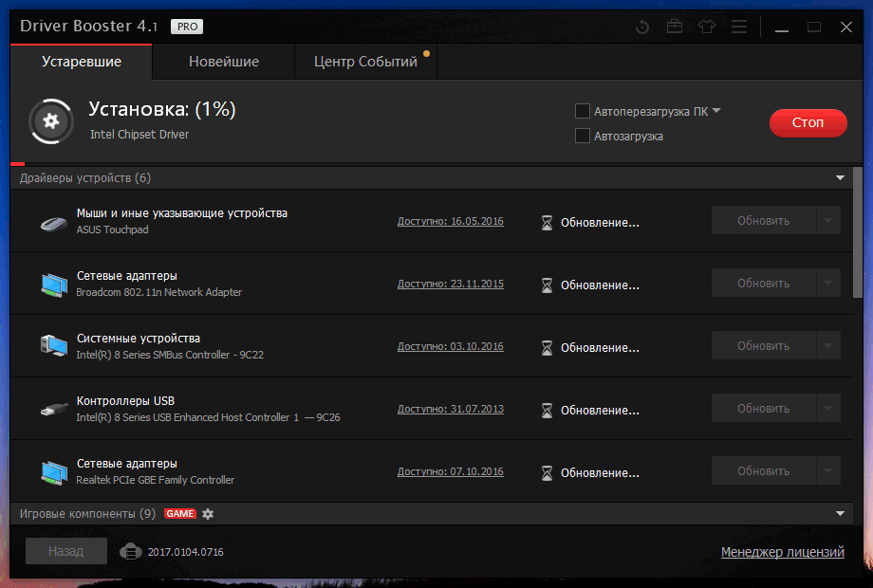Screen dimensions: 873x588
Task: Click Обновить button for Broadcom 802.11n adapter
Action: click(x=764, y=284)
